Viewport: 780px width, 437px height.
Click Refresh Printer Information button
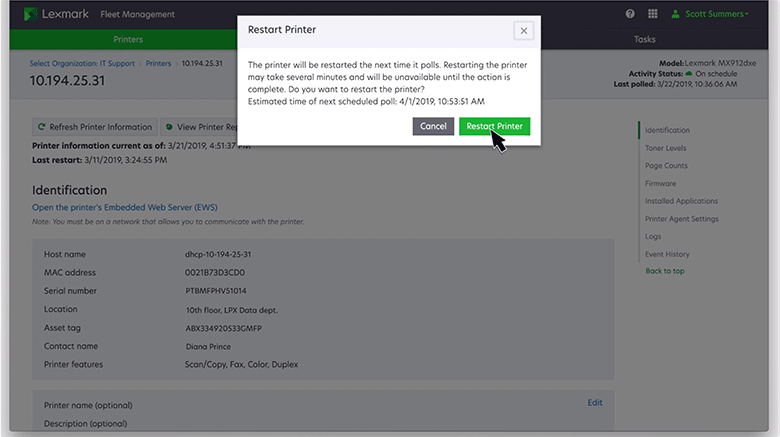click(94, 127)
